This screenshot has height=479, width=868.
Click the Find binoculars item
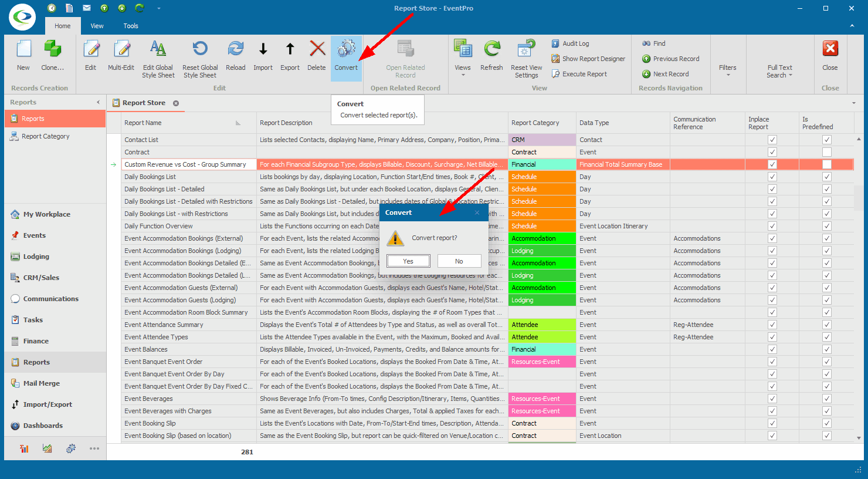point(653,43)
